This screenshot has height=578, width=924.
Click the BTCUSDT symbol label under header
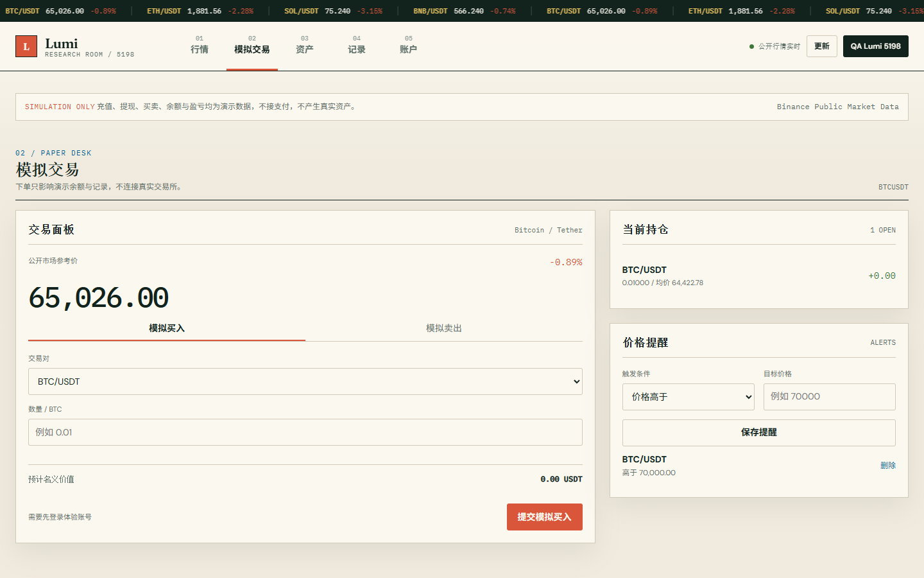(x=893, y=187)
